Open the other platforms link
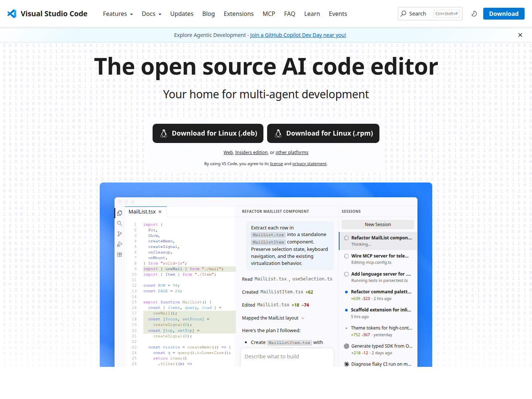 pos(292,153)
